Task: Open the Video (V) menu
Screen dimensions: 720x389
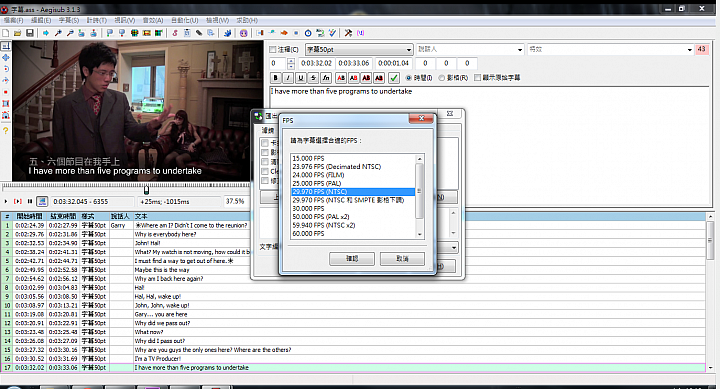Action: pos(124,20)
